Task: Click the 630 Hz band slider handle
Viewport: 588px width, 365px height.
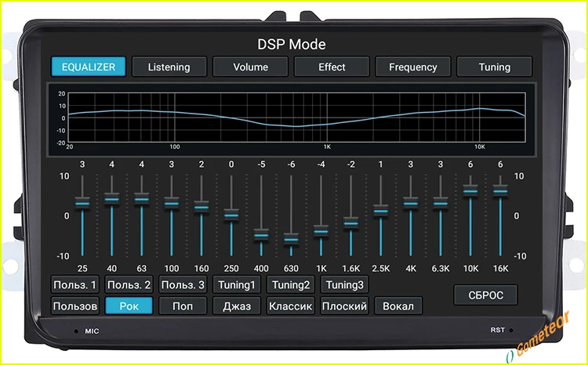Action: coord(291,240)
